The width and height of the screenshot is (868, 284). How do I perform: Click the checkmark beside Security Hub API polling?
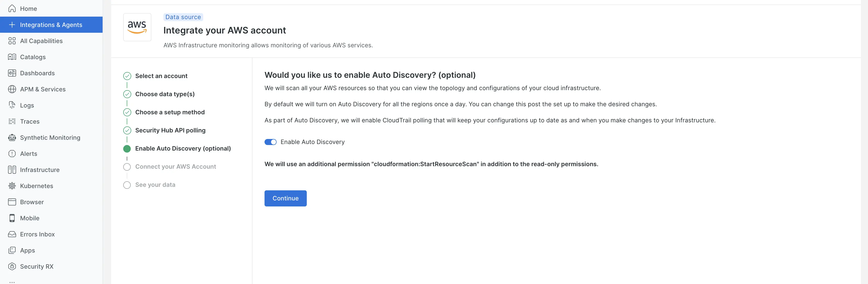pos(127,130)
